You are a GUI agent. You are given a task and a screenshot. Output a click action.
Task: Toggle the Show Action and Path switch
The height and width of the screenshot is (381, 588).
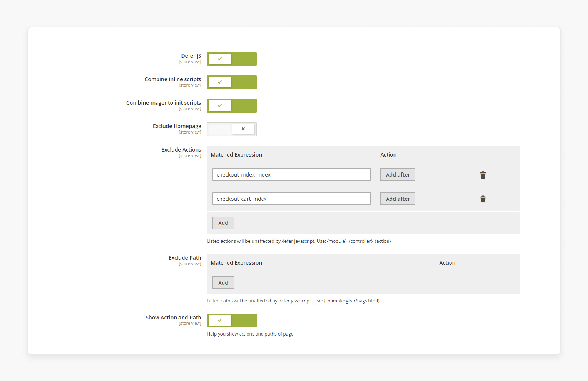231,320
